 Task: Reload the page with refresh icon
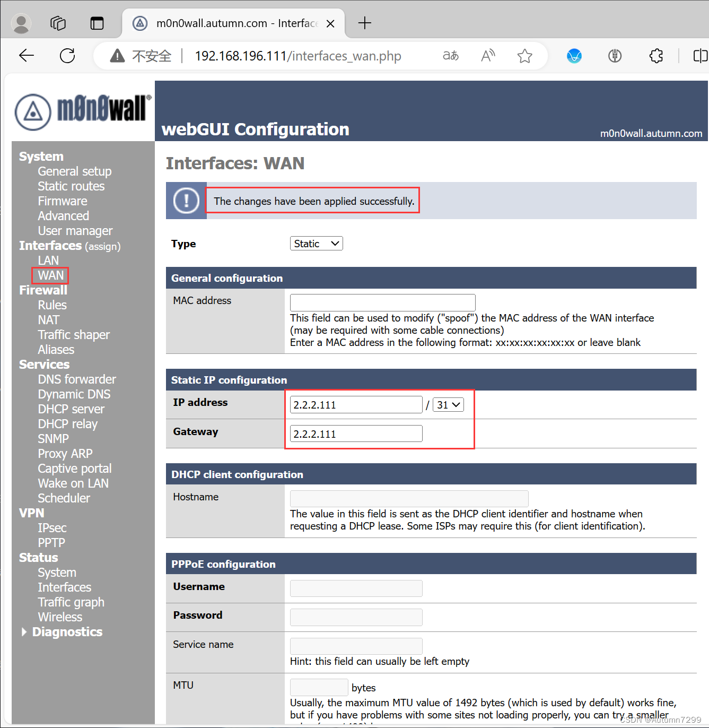pos(67,56)
